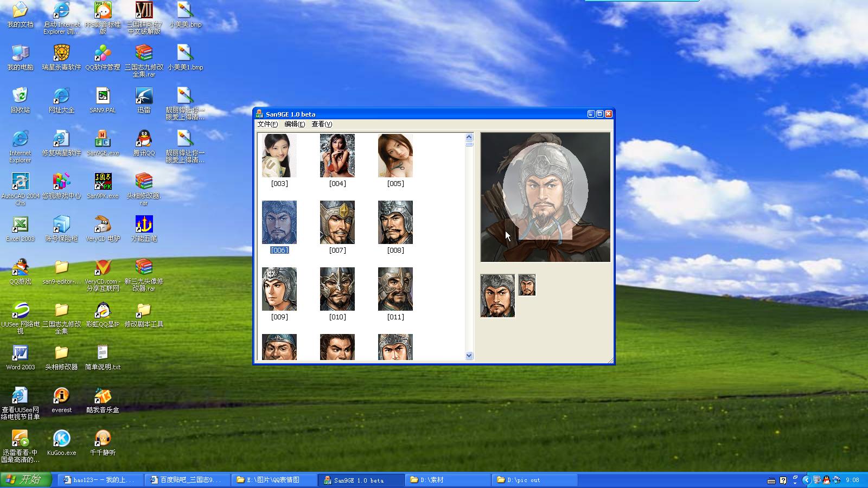Click the medium-size portrait preview below large image
Screen dimensions: 868x488
pos(497,296)
